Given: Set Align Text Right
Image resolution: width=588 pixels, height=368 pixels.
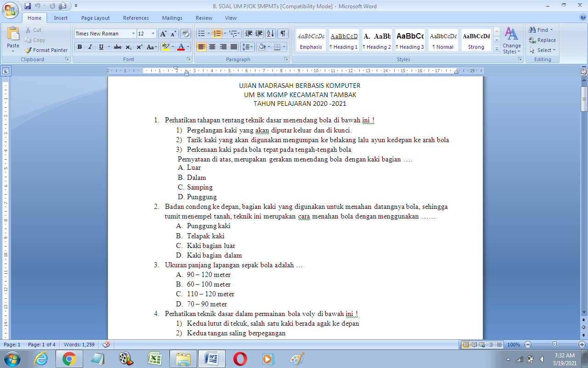Looking at the screenshot, I should click(223, 47).
